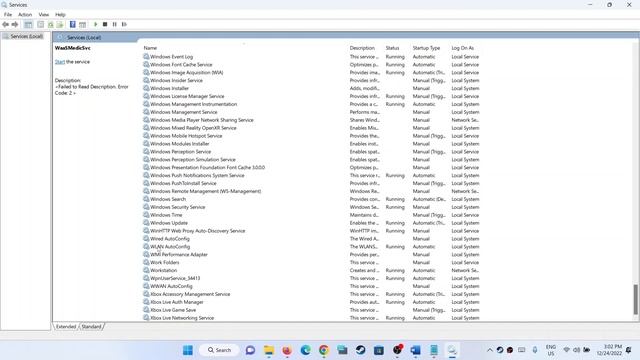Open the notification bell in the system tray

(629, 350)
